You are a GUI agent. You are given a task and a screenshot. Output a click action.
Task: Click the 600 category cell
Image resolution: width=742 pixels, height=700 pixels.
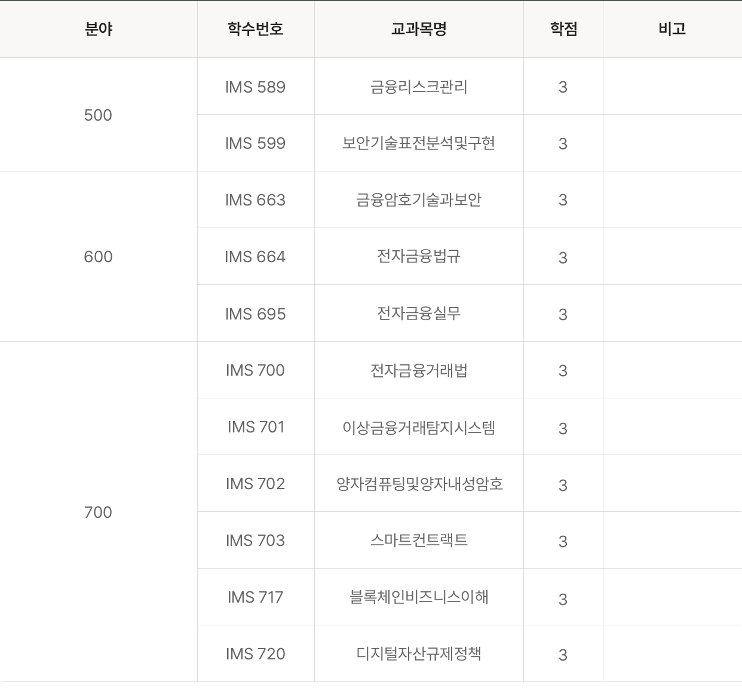click(x=98, y=257)
